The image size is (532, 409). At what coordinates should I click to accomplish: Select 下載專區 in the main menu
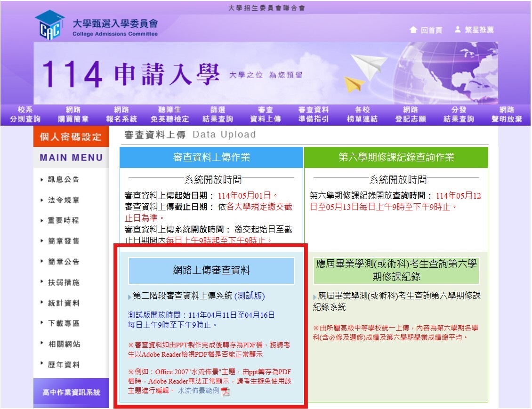pos(64,323)
